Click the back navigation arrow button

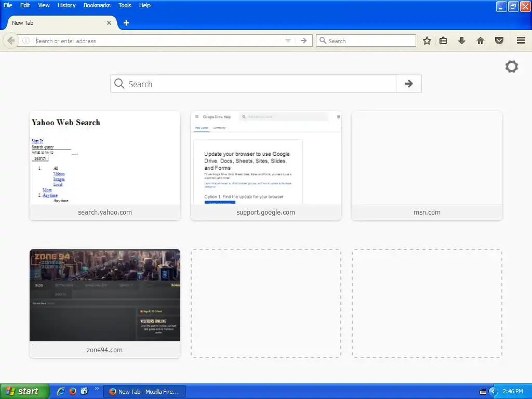(x=11, y=41)
